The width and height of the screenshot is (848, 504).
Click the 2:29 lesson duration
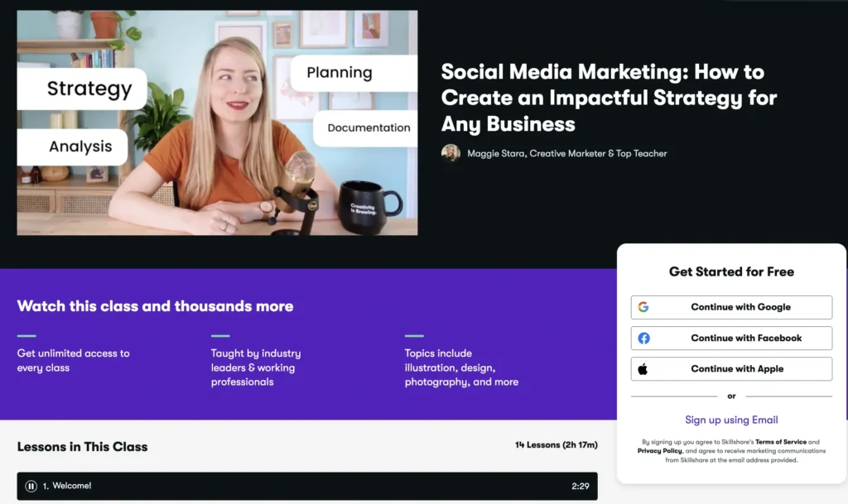[580, 486]
